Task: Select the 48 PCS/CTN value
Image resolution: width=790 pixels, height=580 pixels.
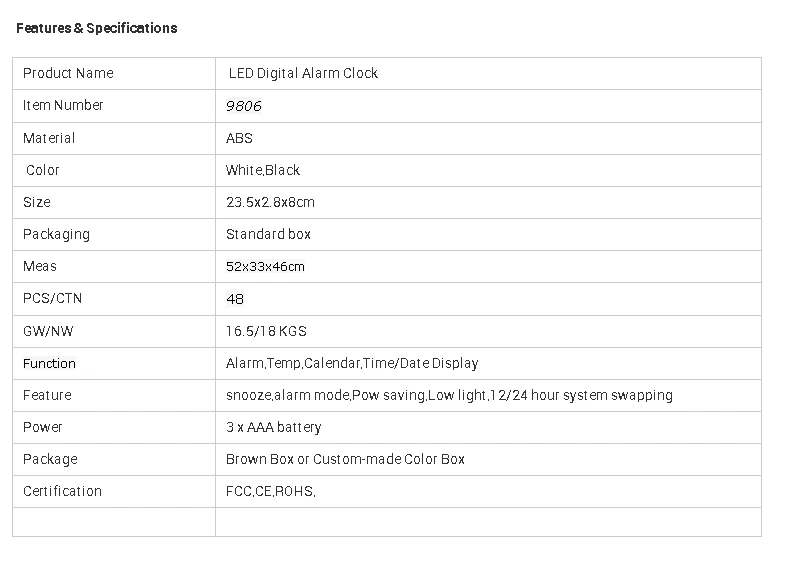Action: pos(235,299)
